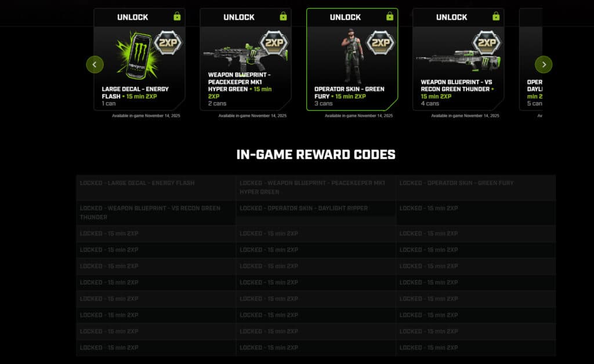This screenshot has width=594, height=364.
Task: Click Locked Operator Skin Daylight Ripper cell
Action: point(316,213)
